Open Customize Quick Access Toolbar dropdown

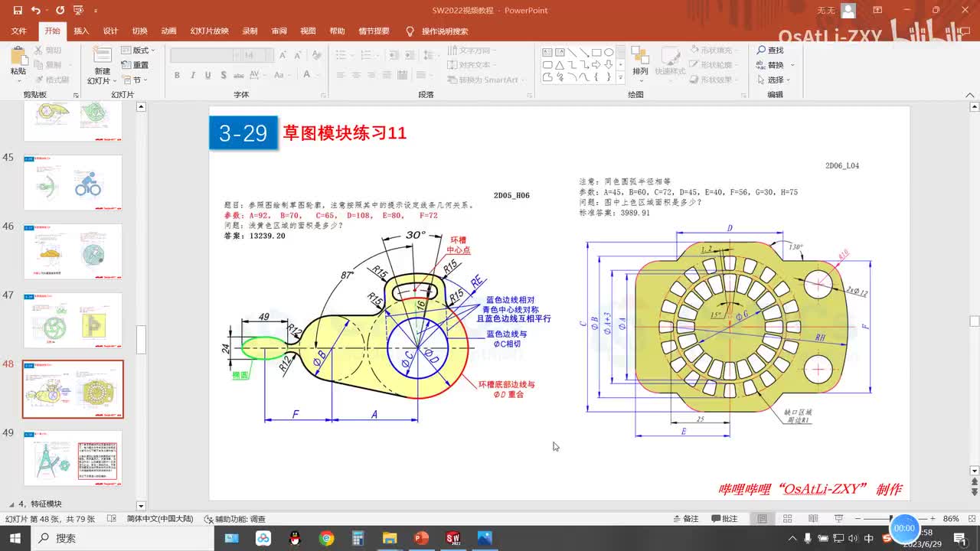click(96, 11)
